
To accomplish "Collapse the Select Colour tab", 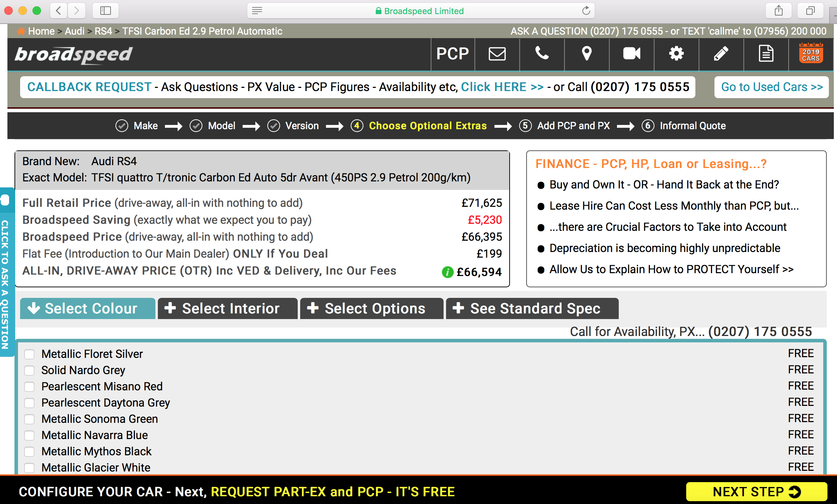I will tap(88, 308).
